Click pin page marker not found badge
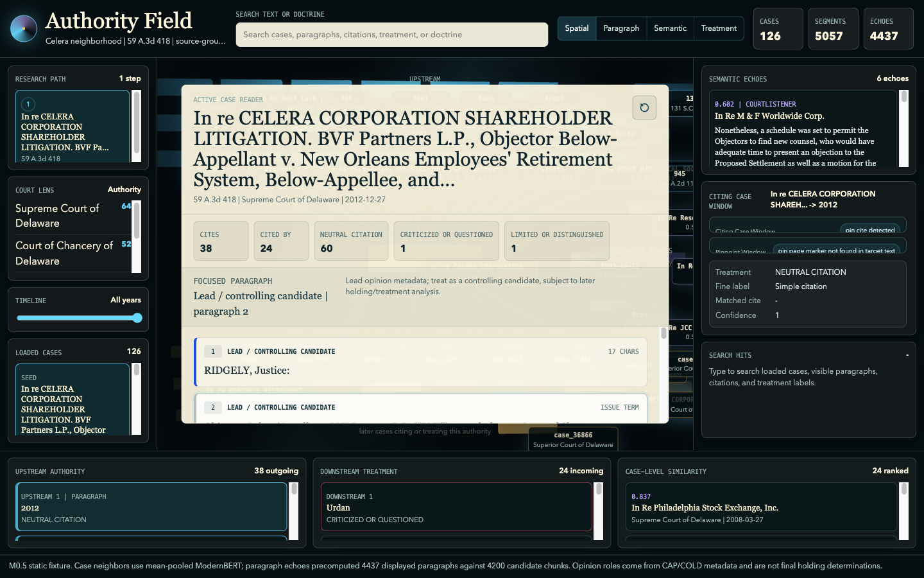 tap(836, 250)
